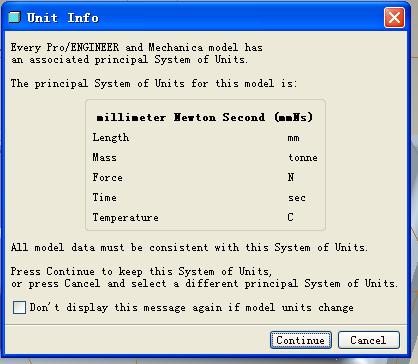The height and width of the screenshot is (364, 418).
Task: Click the Length label
Action: click(111, 137)
